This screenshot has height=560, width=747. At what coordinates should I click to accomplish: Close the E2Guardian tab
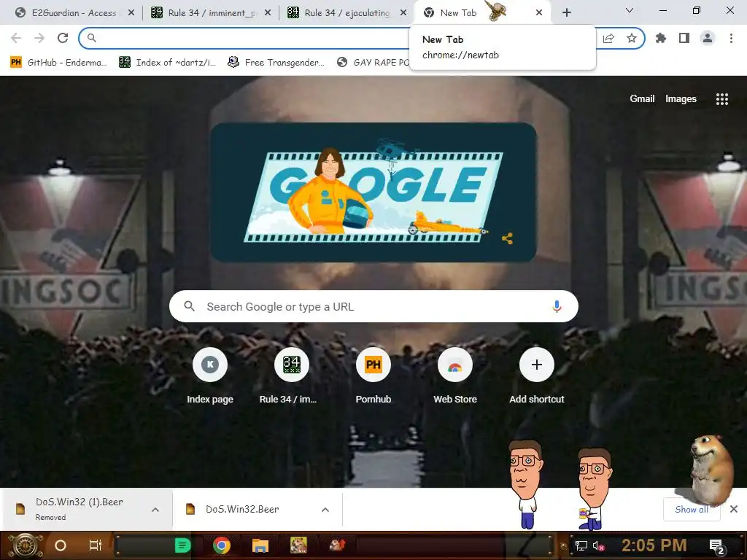(131, 13)
